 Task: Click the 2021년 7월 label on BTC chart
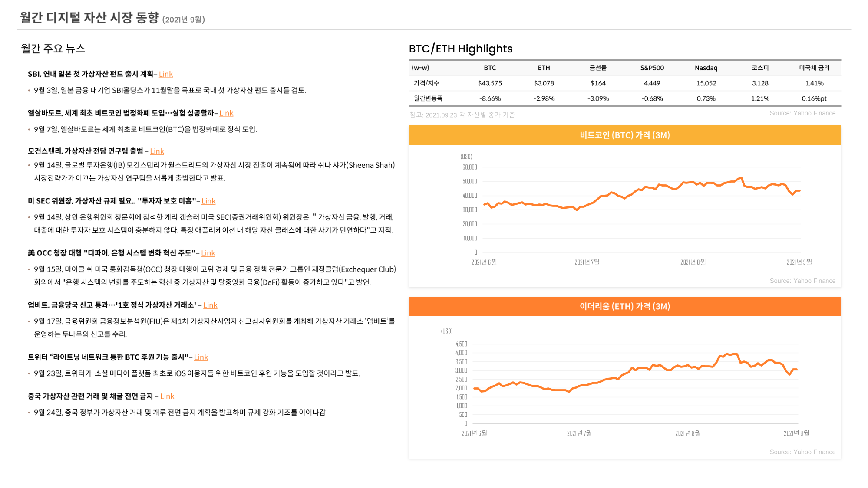pyautogui.click(x=587, y=262)
